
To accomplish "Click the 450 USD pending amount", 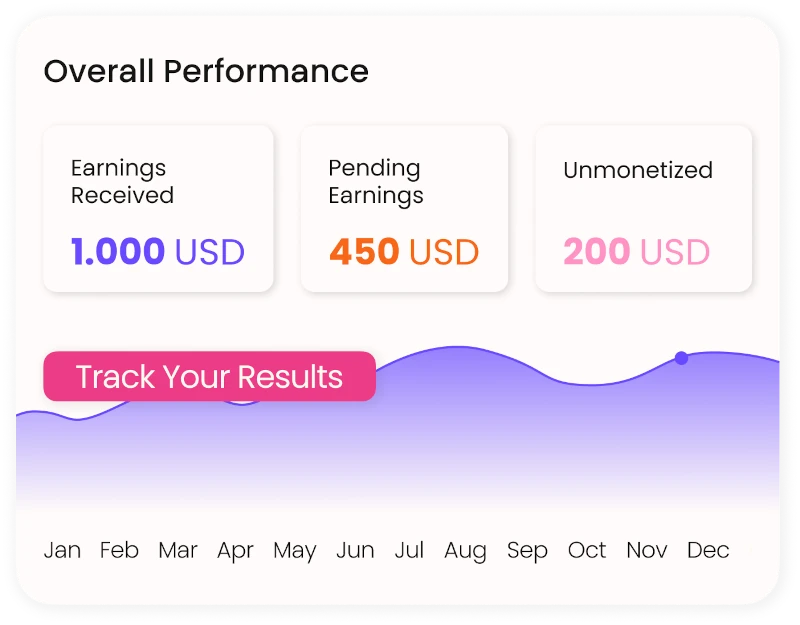I will 404,252.
